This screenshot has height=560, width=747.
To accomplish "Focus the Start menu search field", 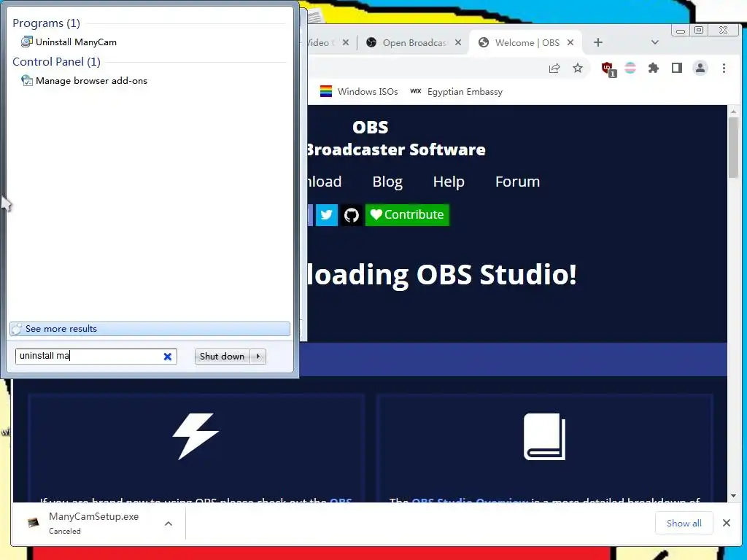I will pos(96,356).
